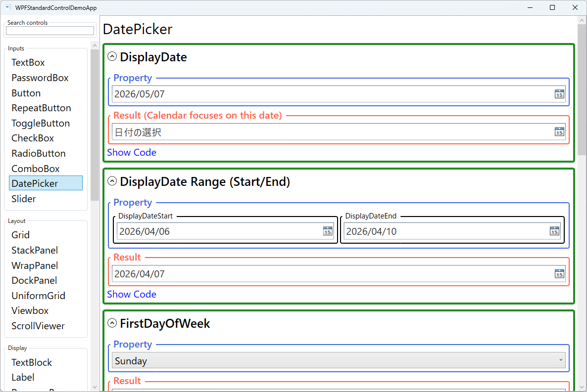Open the FirstDayOfWeek Sunday combo box
Screen dimensions: 587x392
click(x=339, y=360)
